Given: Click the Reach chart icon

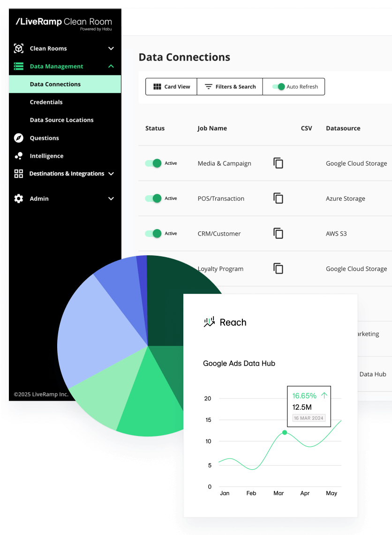Looking at the screenshot, I should tap(209, 322).
